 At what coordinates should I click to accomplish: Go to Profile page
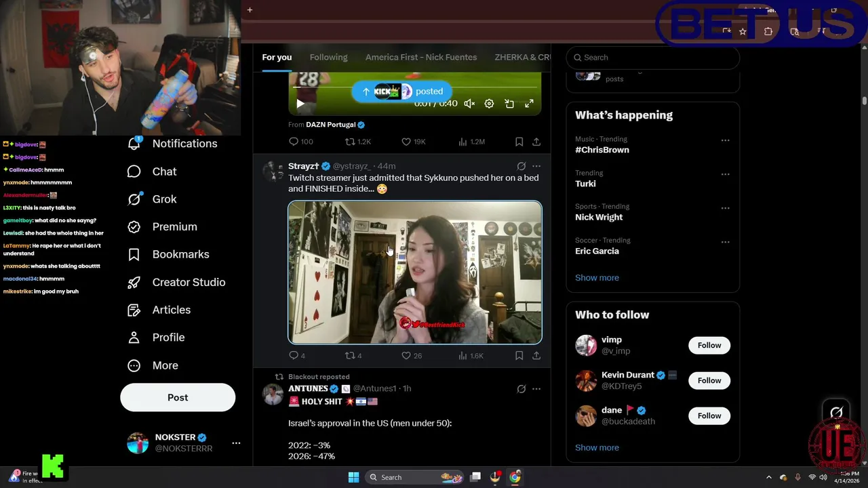(156, 338)
